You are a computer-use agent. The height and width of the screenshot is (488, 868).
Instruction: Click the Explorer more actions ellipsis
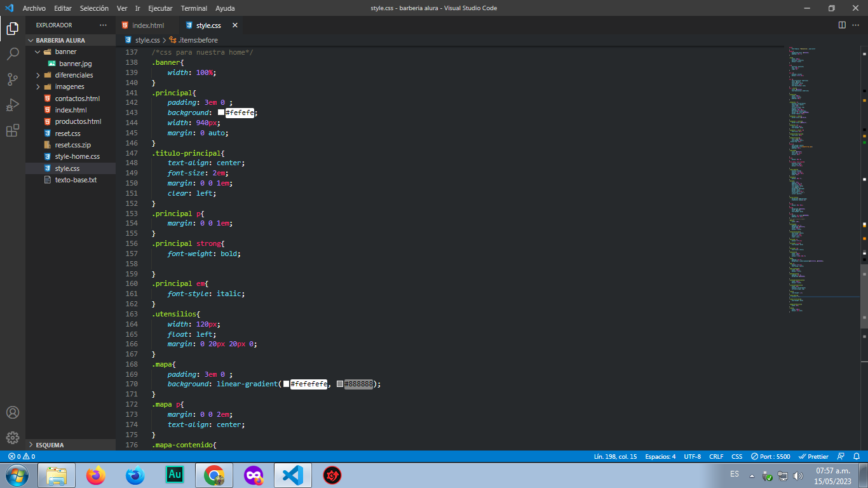pyautogui.click(x=104, y=25)
